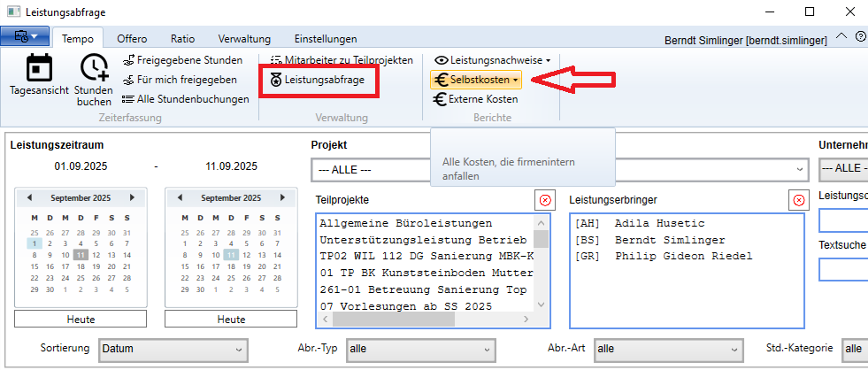Viewport: 868px width, 370px height.
Task: Select Allgemeine Büroleistungen in Teilprojekte list
Action: point(405,224)
